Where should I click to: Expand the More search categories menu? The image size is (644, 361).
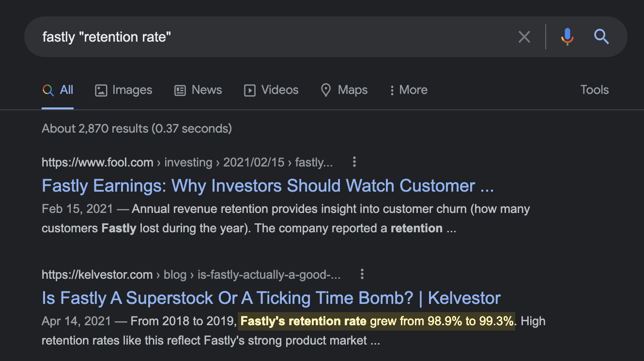408,90
